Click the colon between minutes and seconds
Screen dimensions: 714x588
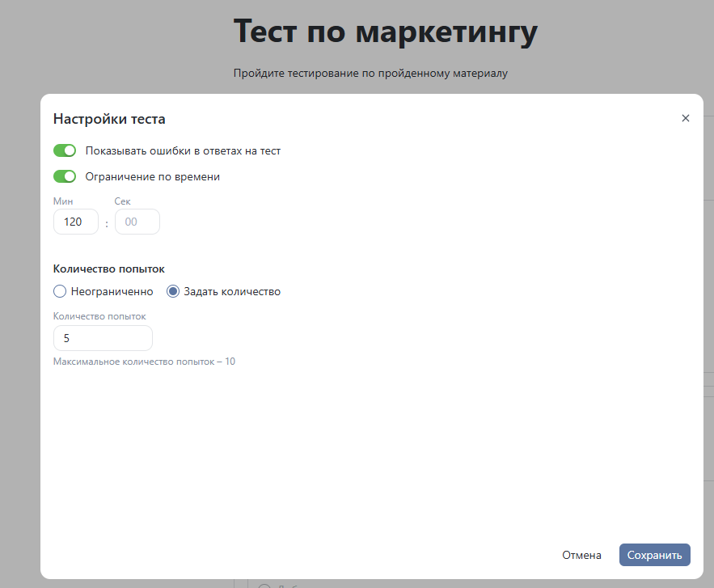pos(105,223)
